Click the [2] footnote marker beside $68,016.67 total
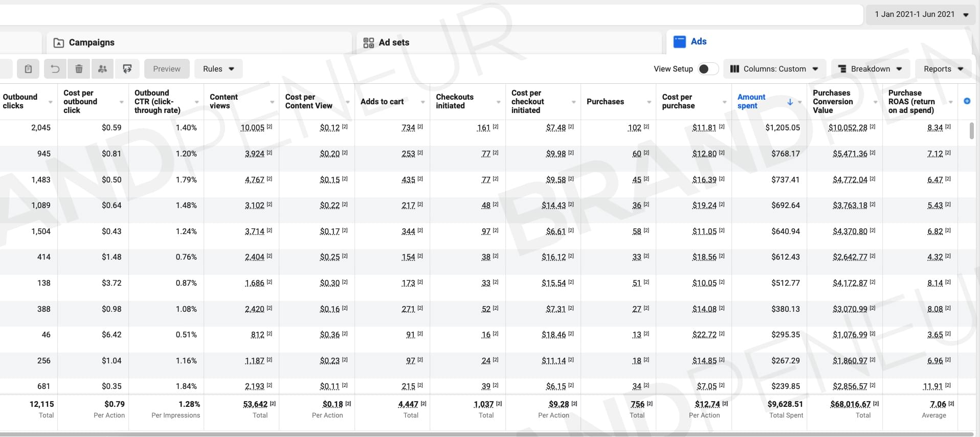The width and height of the screenshot is (980, 437). [876, 403]
